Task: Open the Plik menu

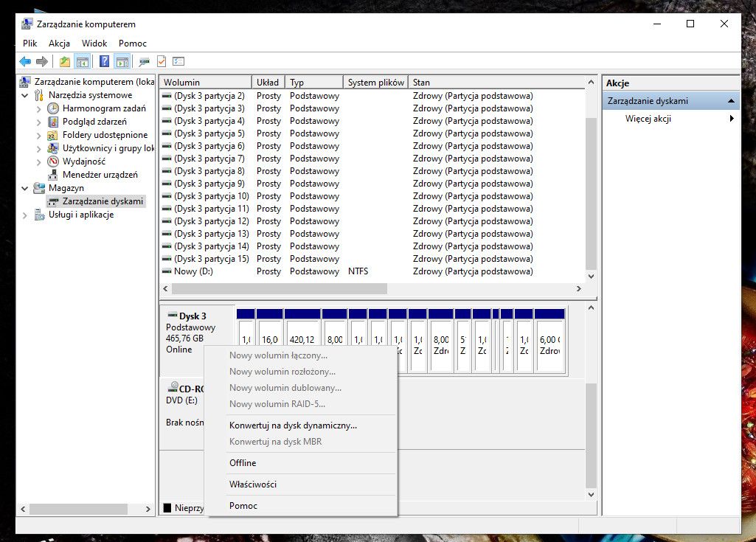Action: (30, 44)
